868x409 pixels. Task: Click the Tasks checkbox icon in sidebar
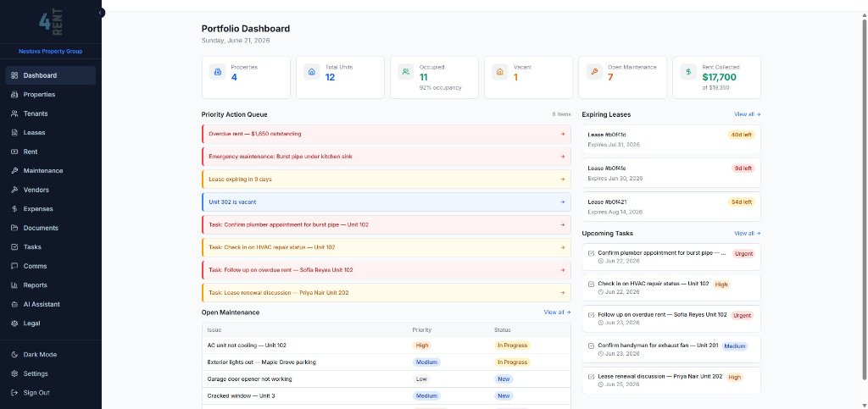click(x=14, y=247)
